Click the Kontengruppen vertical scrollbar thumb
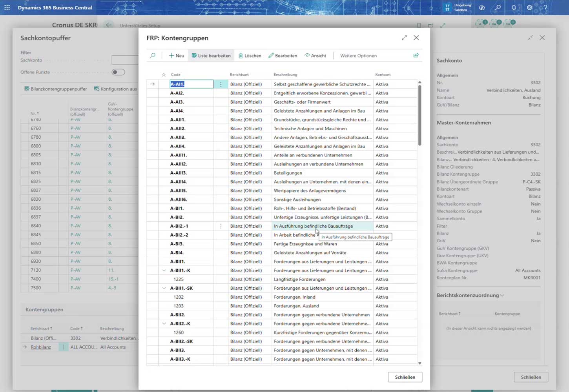The width and height of the screenshot is (569, 392). [419, 115]
